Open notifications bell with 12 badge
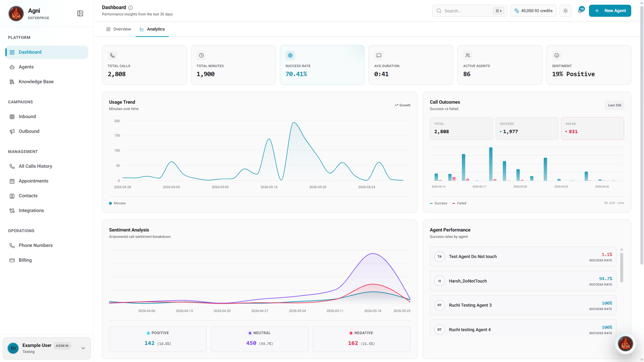The width and height of the screenshot is (644, 362). [x=581, y=10]
